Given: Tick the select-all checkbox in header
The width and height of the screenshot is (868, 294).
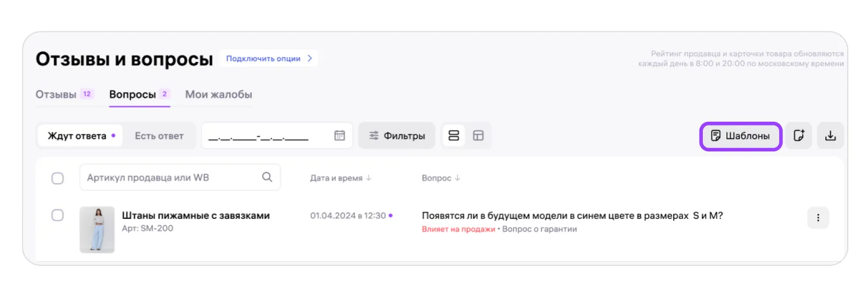Looking at the screenshot, I should coord(58,178).
